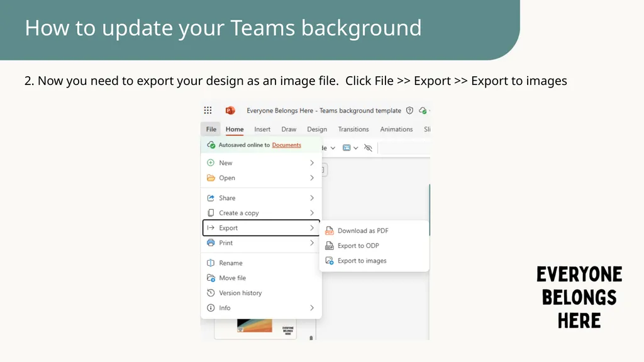Click the autosaved cloud check icon

[211, 145]
